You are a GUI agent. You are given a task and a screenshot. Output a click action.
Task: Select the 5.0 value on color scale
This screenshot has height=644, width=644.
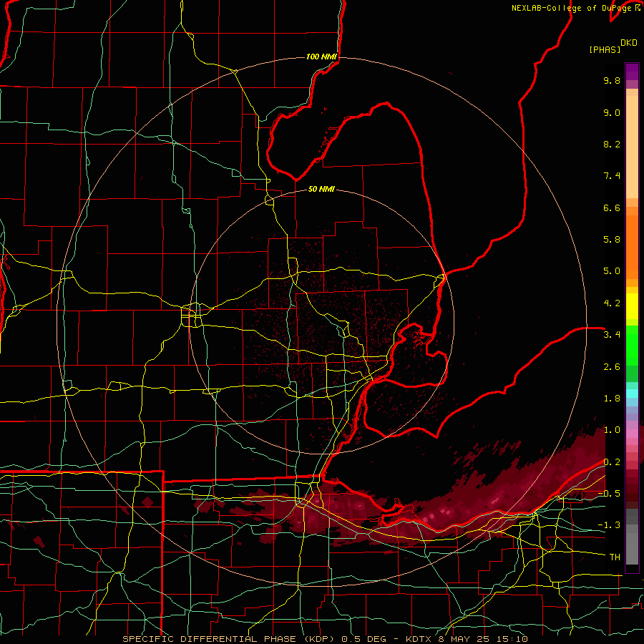[612, 271]
